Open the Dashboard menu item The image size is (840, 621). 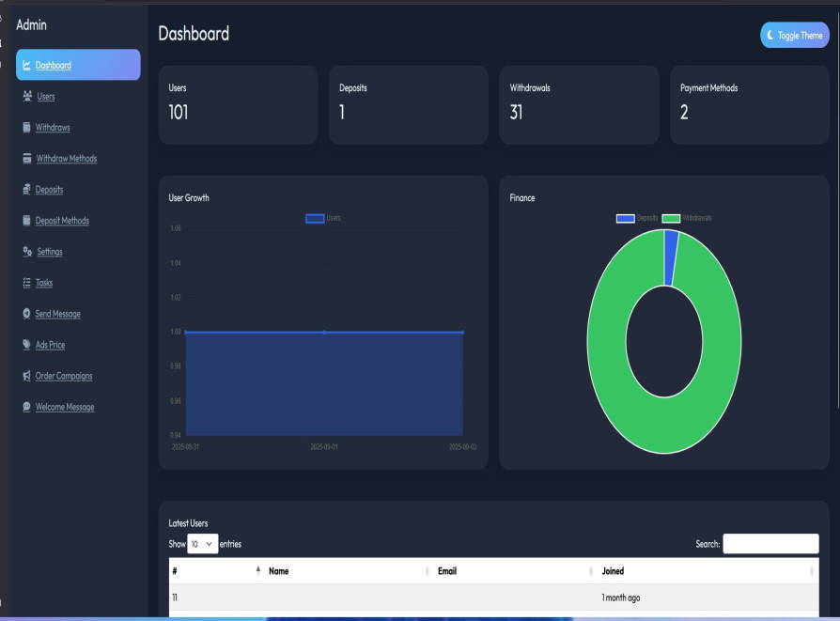coord(54,65)
